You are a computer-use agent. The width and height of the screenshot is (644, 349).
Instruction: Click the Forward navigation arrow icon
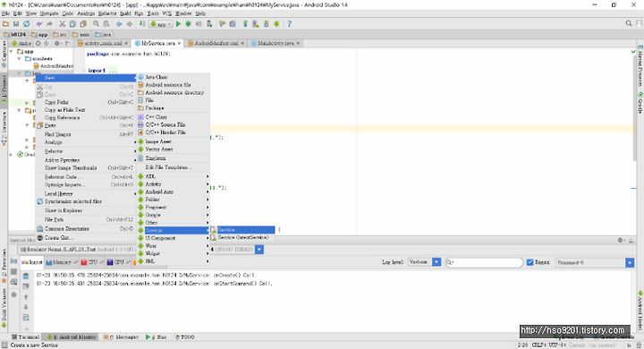pyautogui.click(x=130, y=24)
